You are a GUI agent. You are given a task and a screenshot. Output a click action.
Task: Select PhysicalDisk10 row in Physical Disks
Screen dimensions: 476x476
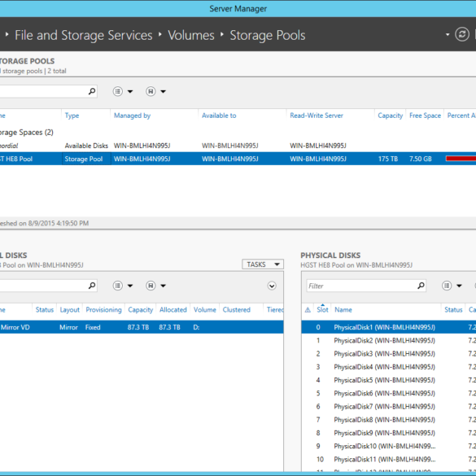(389, 446)
